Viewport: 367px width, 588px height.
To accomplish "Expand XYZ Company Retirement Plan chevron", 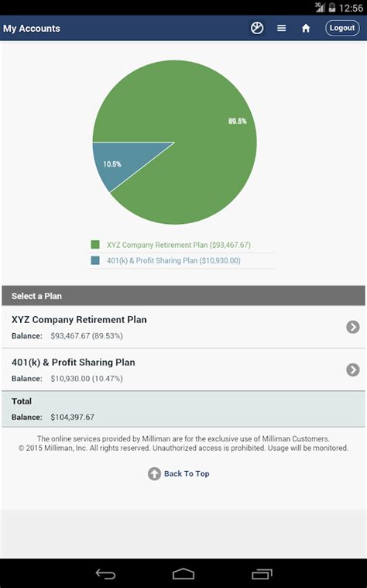I will point(353,327).
